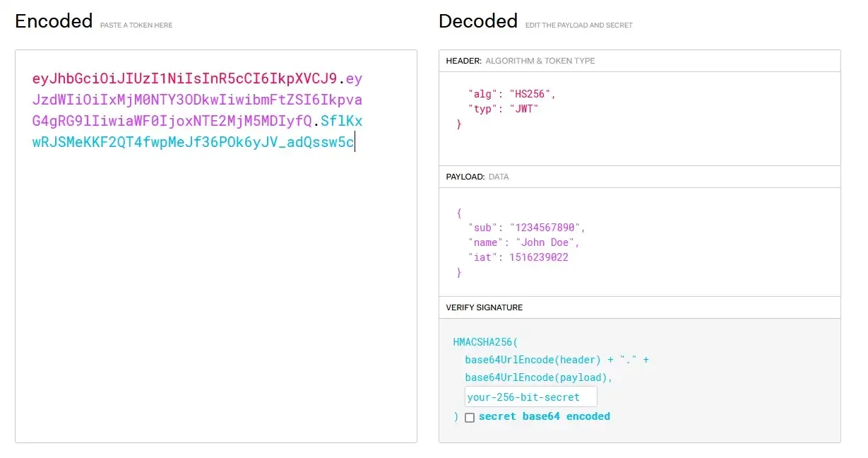Click the blue signature line starting wRJSMeKKF2QT4
Screen dimensions: 868x458
(193, 142)
